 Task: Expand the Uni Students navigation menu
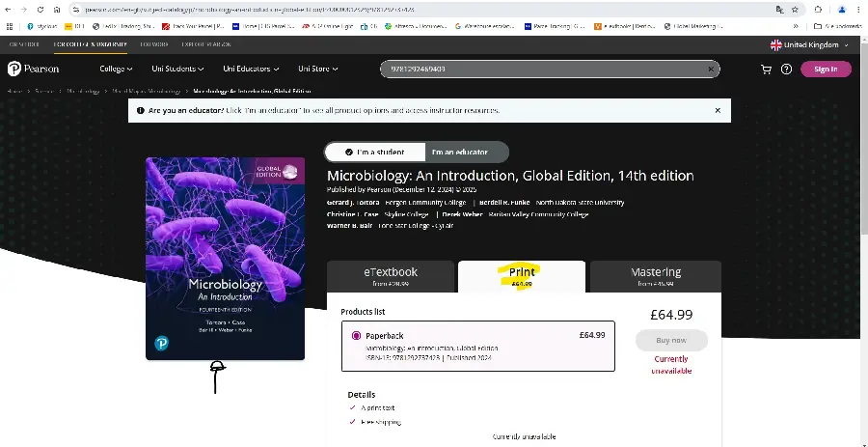(x=177, y=69)
